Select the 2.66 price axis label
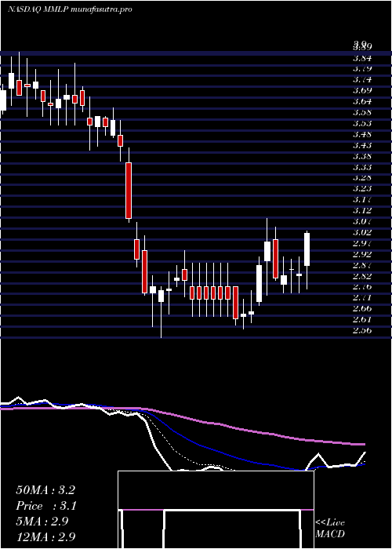The image size is (392, 549). [x=362, y=308]
